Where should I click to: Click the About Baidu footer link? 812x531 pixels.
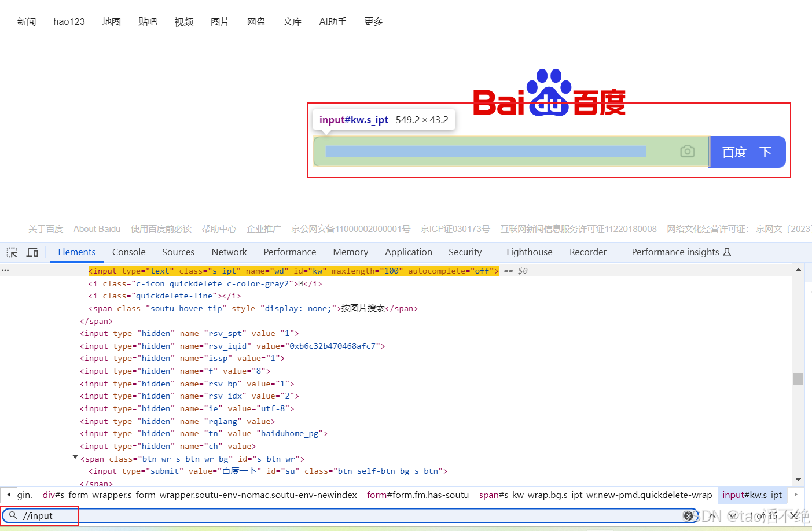(97, 229)
